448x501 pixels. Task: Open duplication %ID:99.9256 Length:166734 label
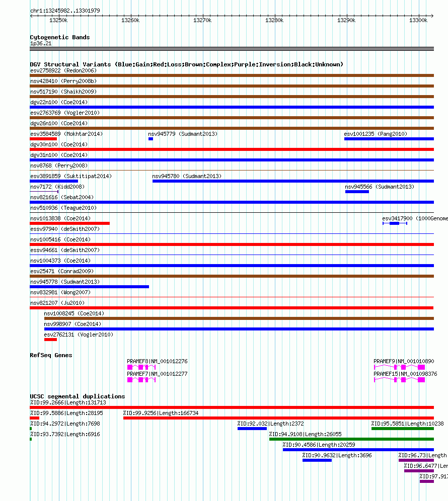pyautogui.click(x=161, y=413)
